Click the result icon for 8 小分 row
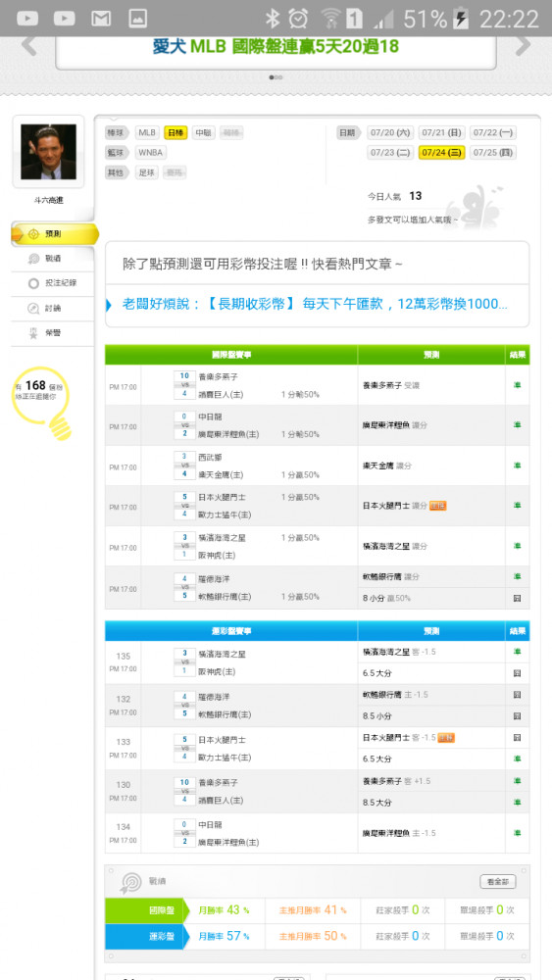 [517, 598]
